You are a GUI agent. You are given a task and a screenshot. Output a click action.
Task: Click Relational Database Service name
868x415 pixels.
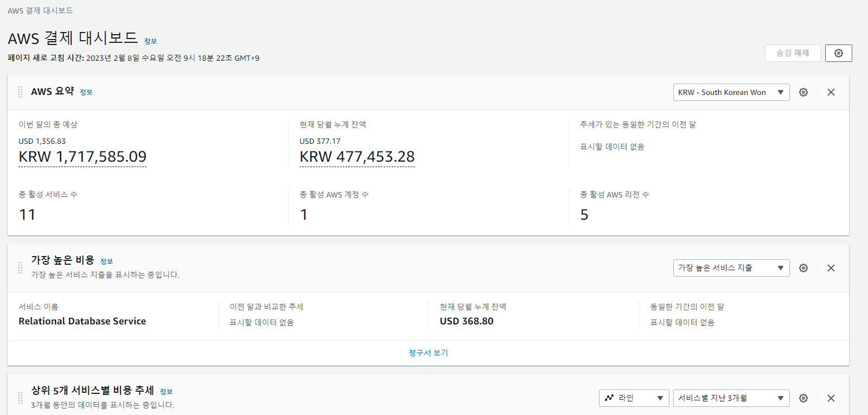click(82, 321)
